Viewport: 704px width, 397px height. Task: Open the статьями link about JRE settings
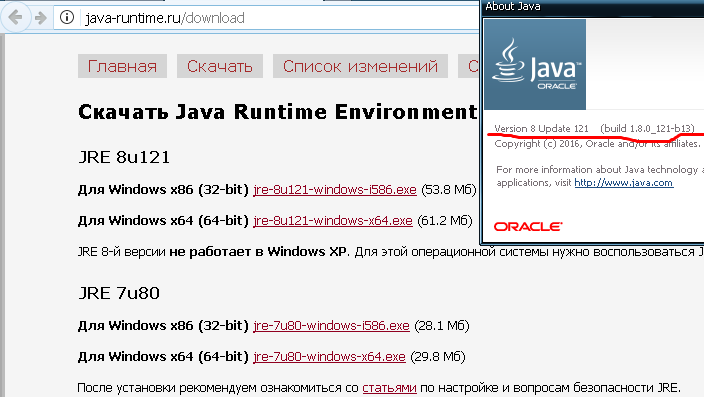(389, 387)
